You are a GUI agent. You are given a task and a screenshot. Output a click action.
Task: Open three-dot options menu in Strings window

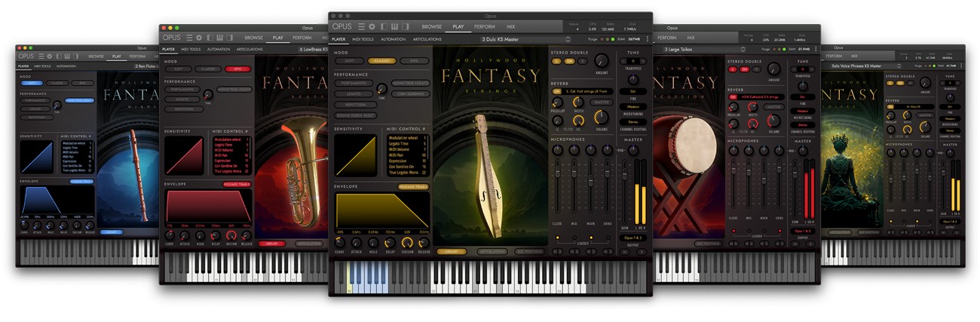(x=648, y=39)
